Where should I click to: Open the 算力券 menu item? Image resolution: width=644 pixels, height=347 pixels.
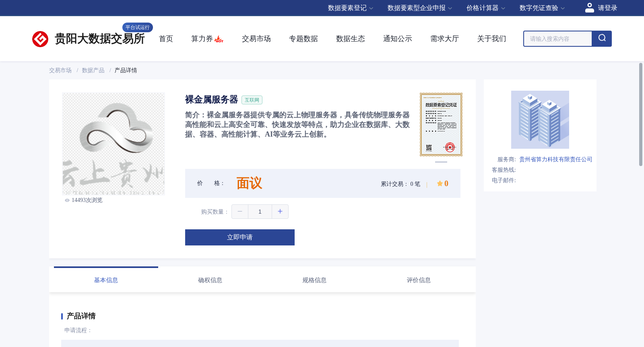click(202, 39)
